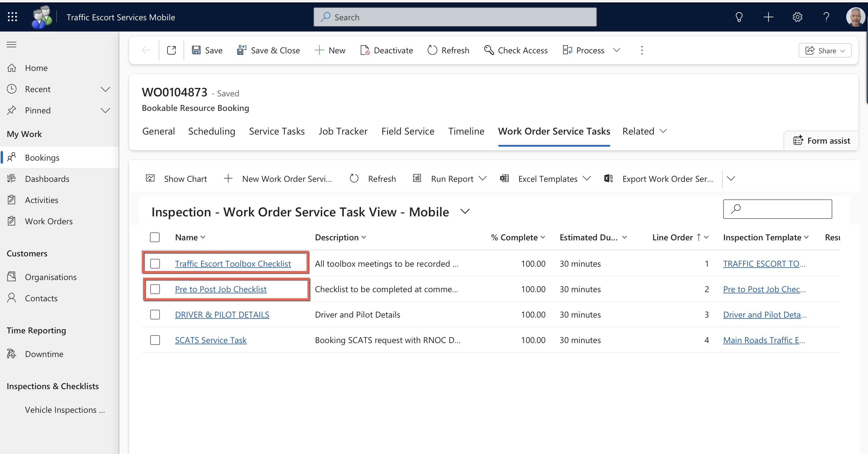Switch to the Timeline tab
Image resolution: width=868 pixels, height=454 pixels.
pyautogui.click(x=466, y=131)
